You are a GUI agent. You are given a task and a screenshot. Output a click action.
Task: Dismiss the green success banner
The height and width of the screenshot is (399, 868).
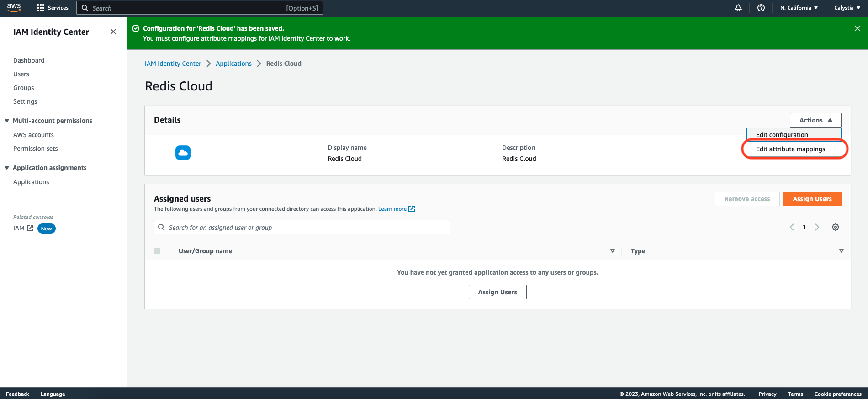(x=857, y=28)
